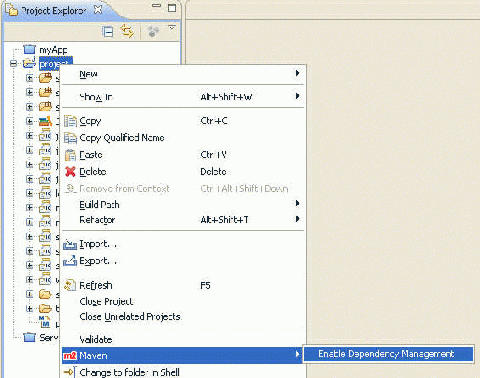Open the New submenu arrow

pos(297,73)
